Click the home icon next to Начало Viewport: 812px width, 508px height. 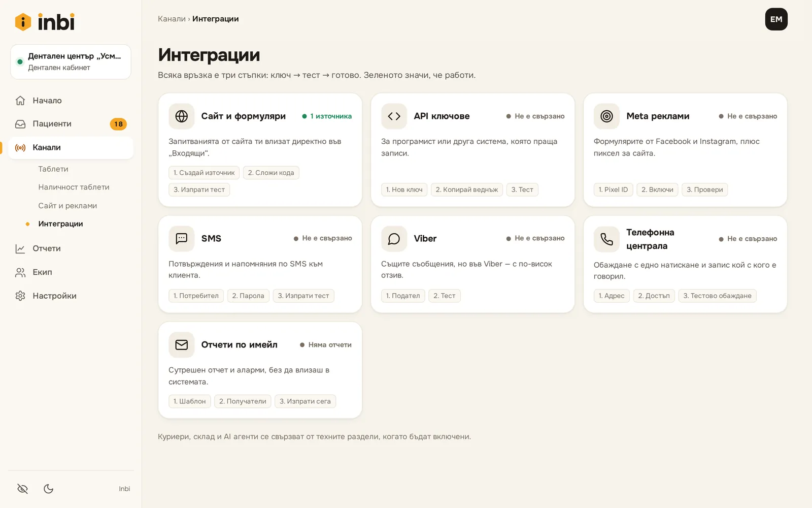[20, 101]
